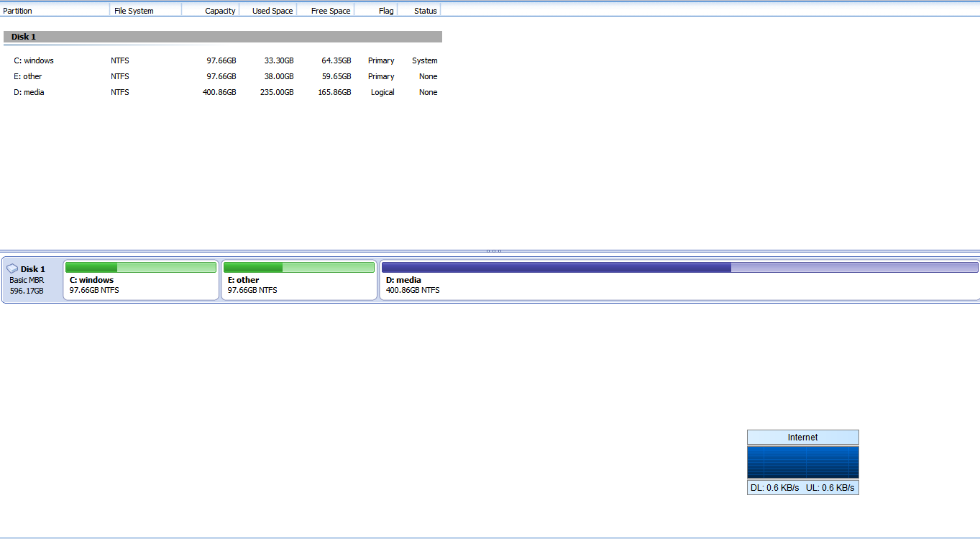Select D: media block in disk map

pyautogui.click(x=679, y=280)
